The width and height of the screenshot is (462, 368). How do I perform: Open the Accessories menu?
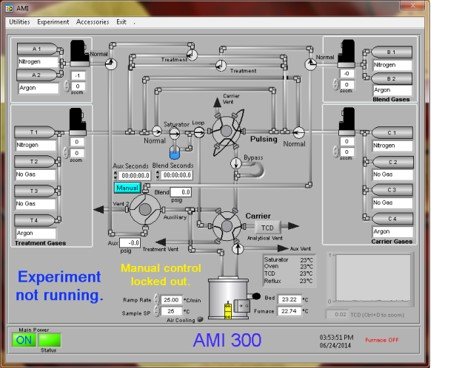[x=92, y=22]
